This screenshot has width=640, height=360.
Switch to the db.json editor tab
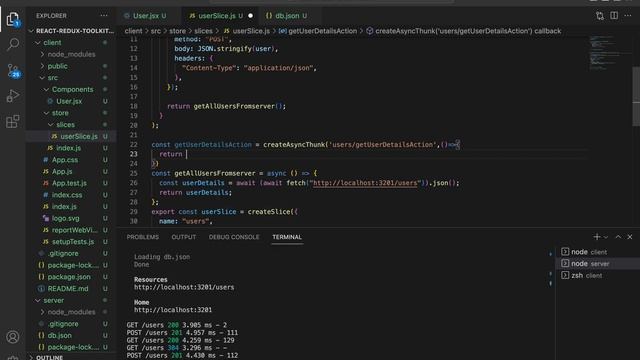(x=287, y=16)
